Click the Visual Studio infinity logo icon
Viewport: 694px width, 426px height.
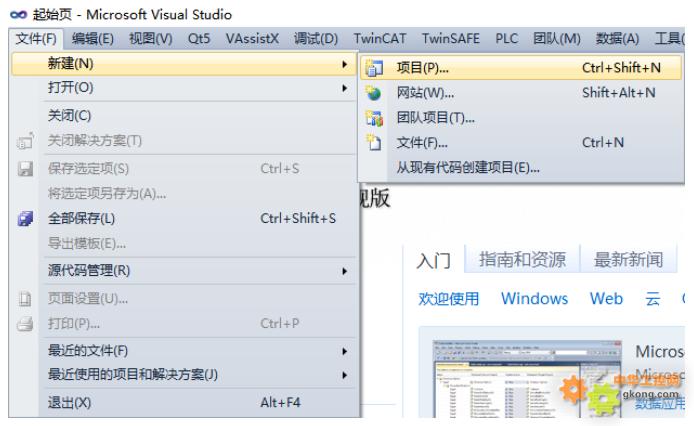point(18,15)
